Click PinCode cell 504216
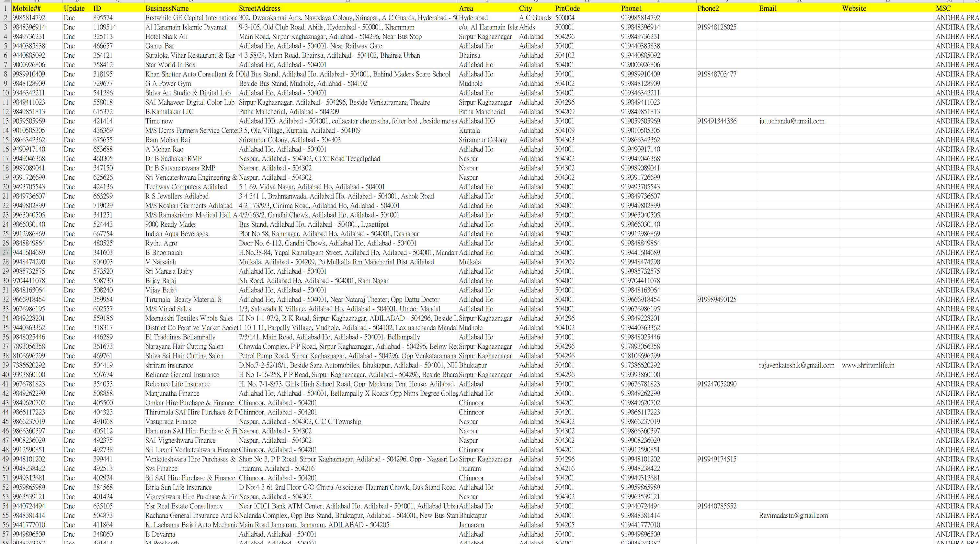Viewport: 980px width, 544px height. (x=587, y=469)
